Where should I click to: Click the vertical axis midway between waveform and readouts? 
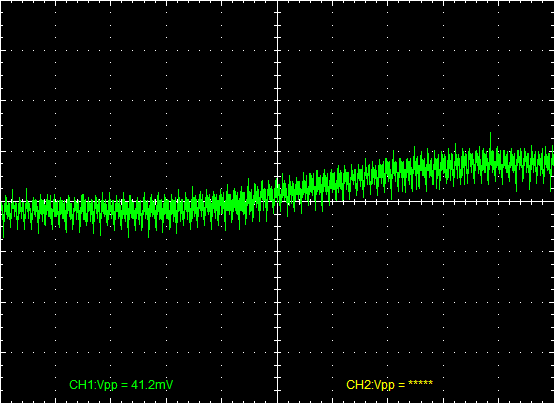click(x=278, y=297)
